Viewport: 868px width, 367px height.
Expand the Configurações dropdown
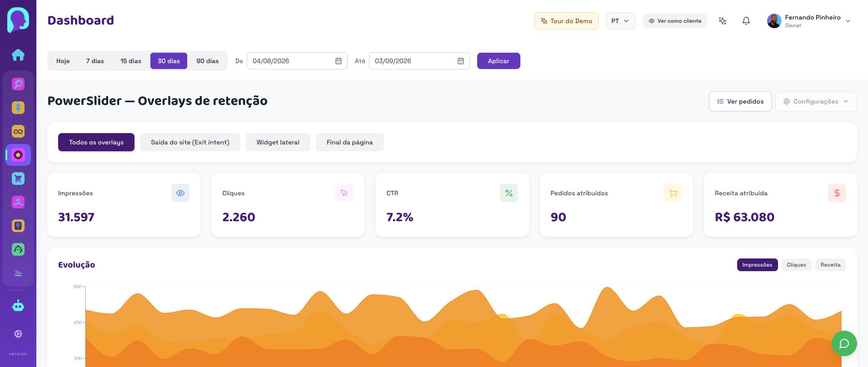tap(816, 101)
